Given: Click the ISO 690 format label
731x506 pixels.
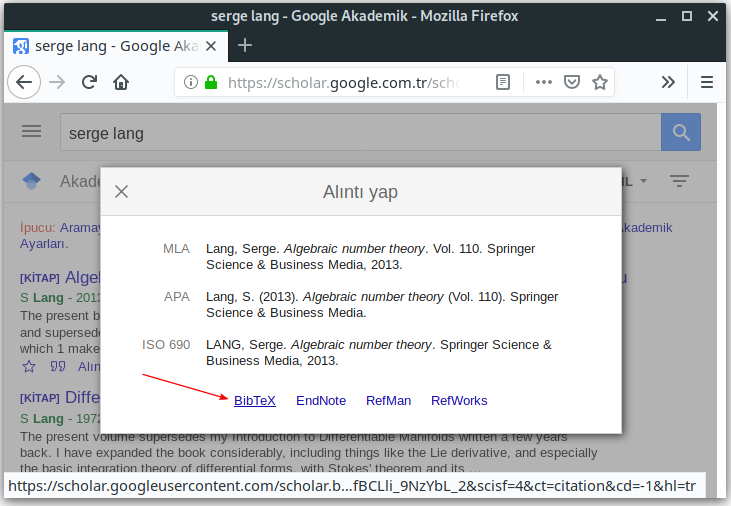Looking at the screenshot, I should [x=166, y=345].
